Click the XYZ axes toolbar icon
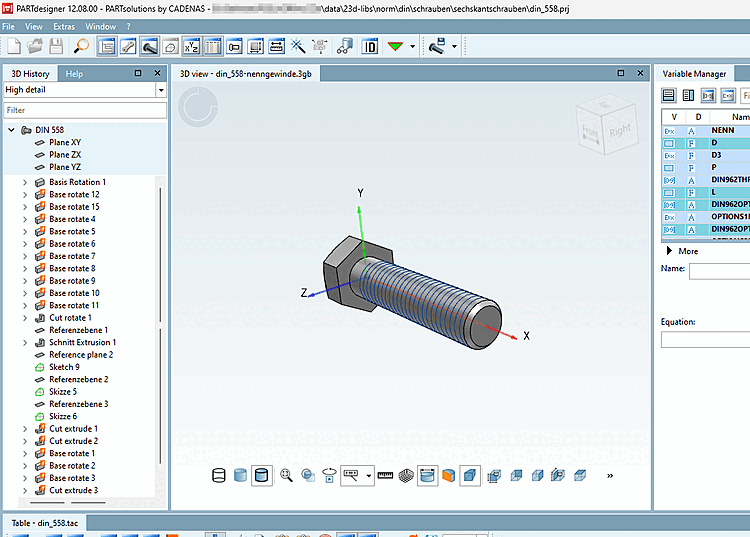 tap(190, 46)
